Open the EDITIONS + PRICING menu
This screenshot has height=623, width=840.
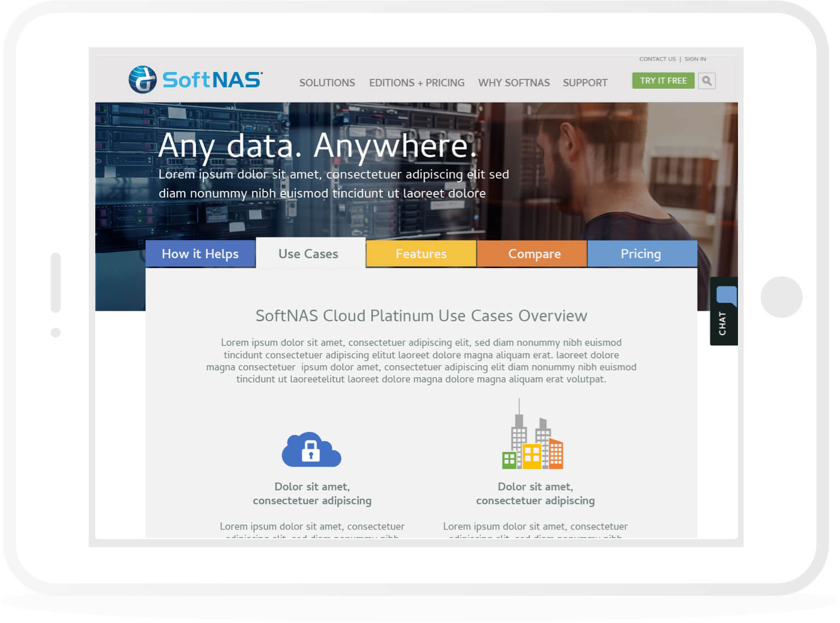click(417, 83)
